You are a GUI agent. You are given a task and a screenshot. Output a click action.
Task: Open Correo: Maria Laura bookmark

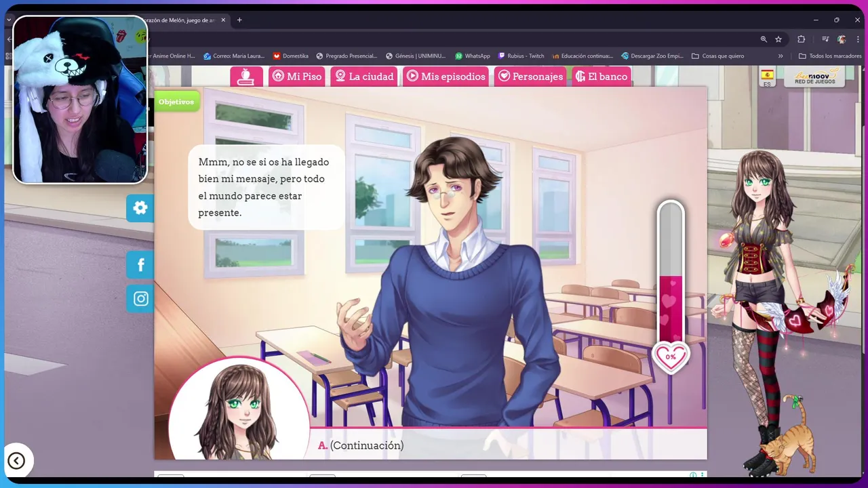[x=234, y=56]
